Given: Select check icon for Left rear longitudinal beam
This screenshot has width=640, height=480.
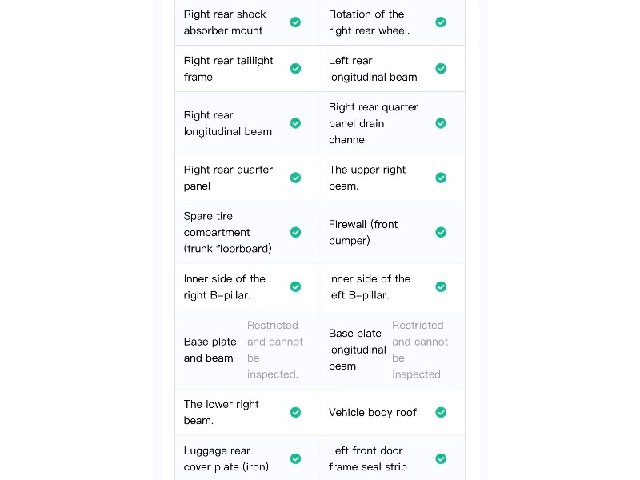Looking at the screenshot, I should [x=441, y=69].
